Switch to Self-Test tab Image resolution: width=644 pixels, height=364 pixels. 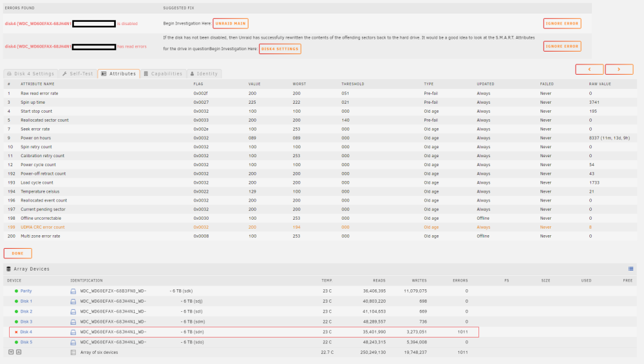point(78,73)
